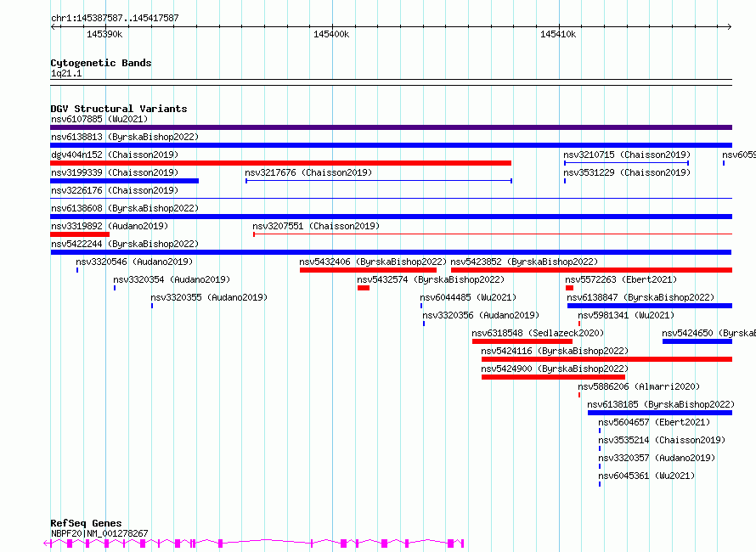Select the red nsv3319892 variant bar
Image resolution: width=756 pixels, height=552 pixels.
[80, 234]
